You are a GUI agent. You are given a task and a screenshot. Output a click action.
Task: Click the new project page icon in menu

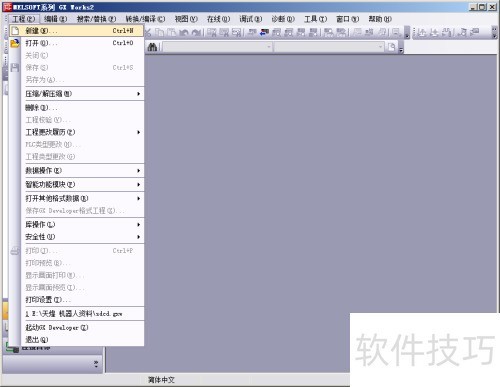click(x=15, y=31)
